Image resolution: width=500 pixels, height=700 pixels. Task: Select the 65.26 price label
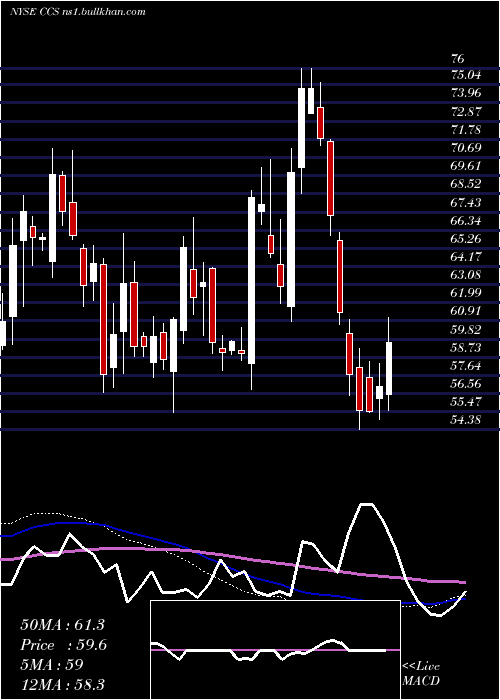467,238
